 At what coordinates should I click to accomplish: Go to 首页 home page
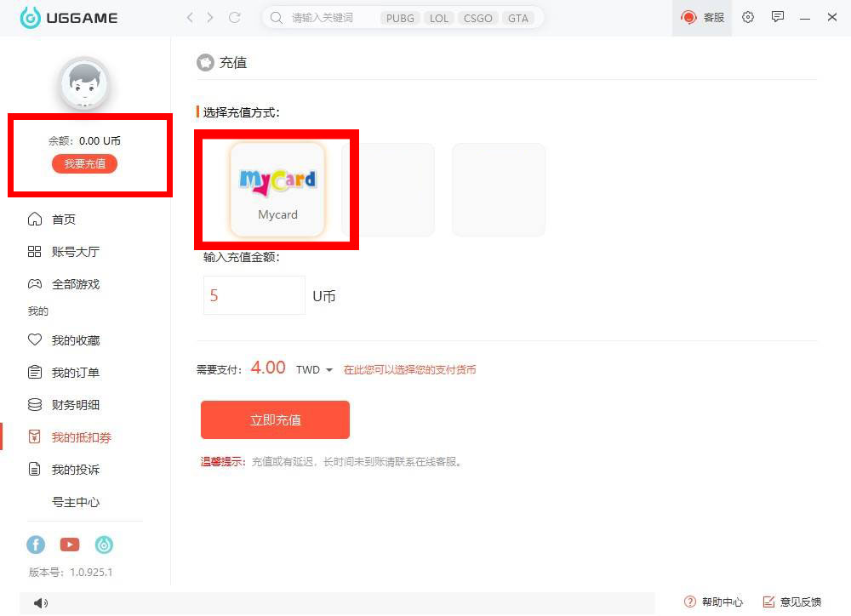point(64,220)
